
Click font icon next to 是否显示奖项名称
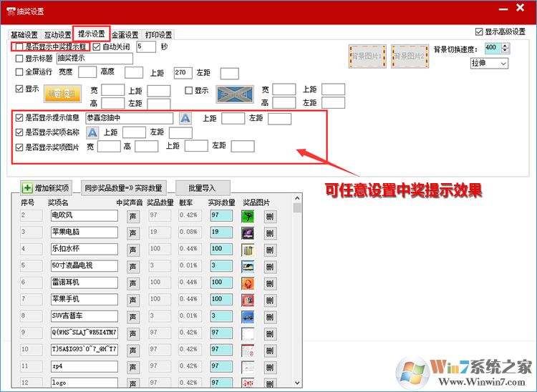click(x=92, y=132)
